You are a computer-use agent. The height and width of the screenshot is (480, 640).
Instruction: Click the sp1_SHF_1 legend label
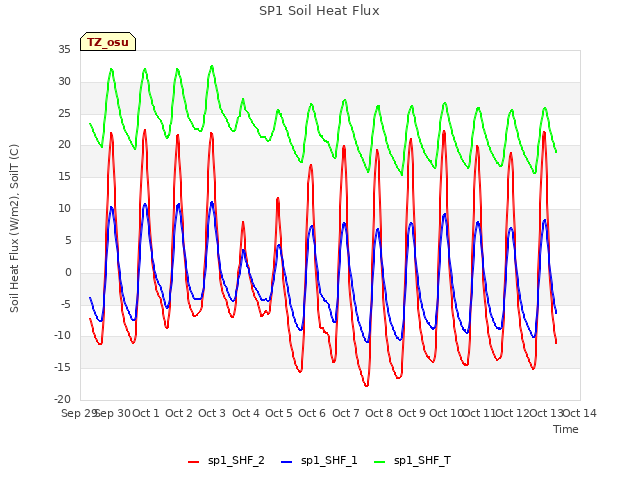329,460
